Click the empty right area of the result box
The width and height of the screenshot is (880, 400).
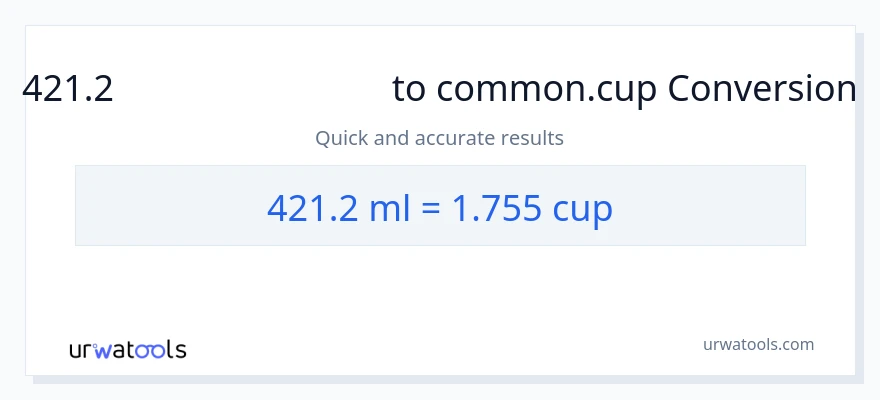tap(720, 206)
